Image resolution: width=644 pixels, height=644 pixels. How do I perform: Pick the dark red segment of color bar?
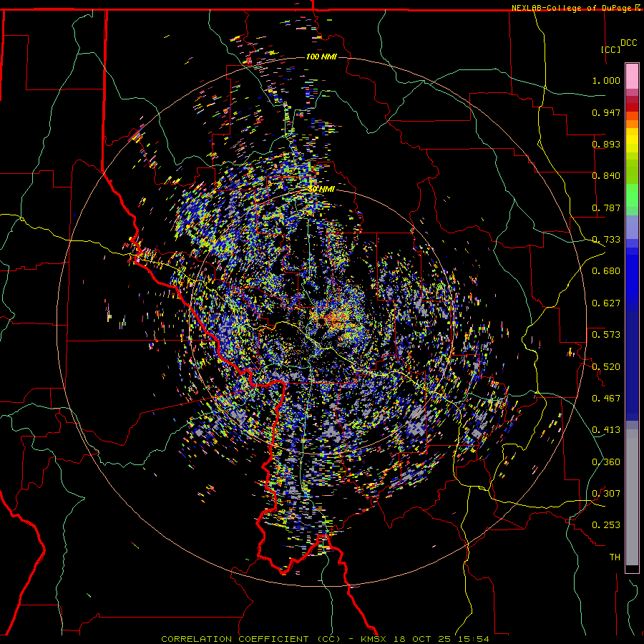(632, 107)
